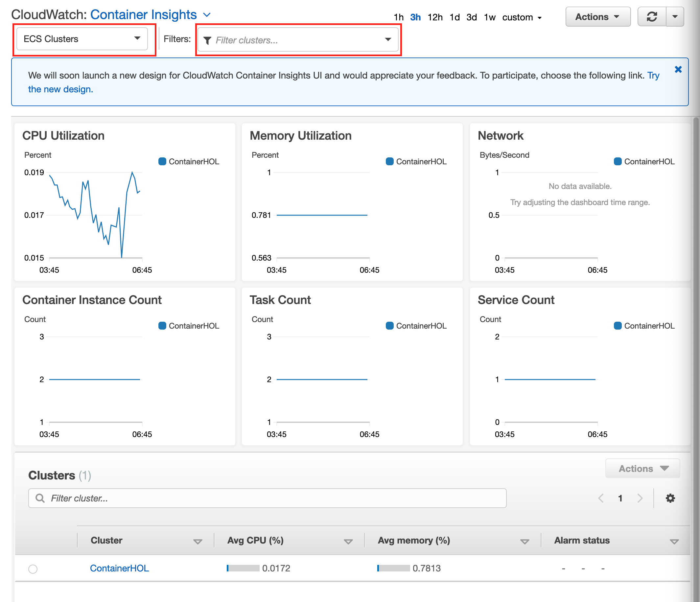Select the 1d time range
700x602 pixels.
455,17
